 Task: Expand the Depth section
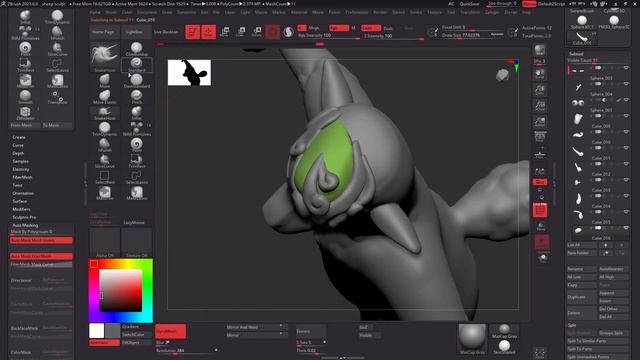point(18,153)
